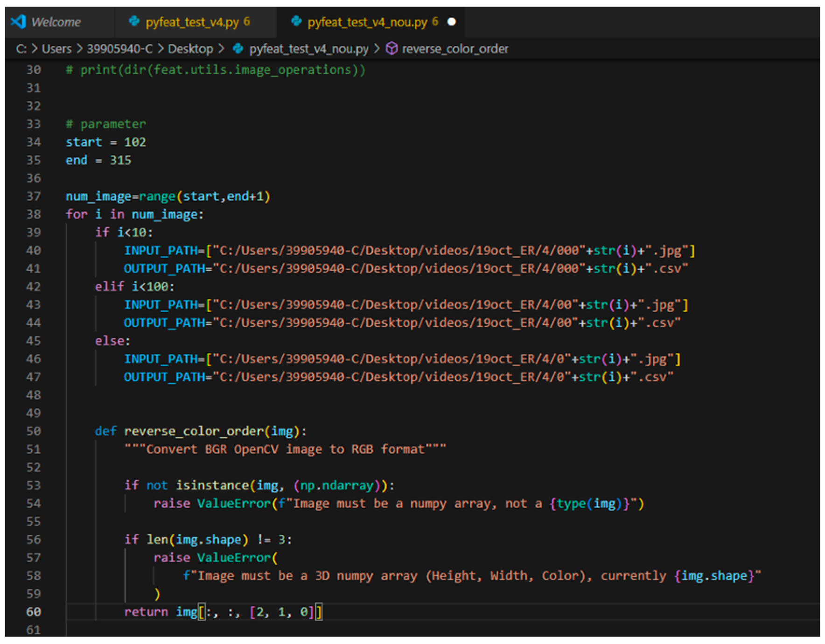Switch to the pyfeat_test_v4.py tab
This screenshot has width=825, height=644.
[x=192, y=22]
